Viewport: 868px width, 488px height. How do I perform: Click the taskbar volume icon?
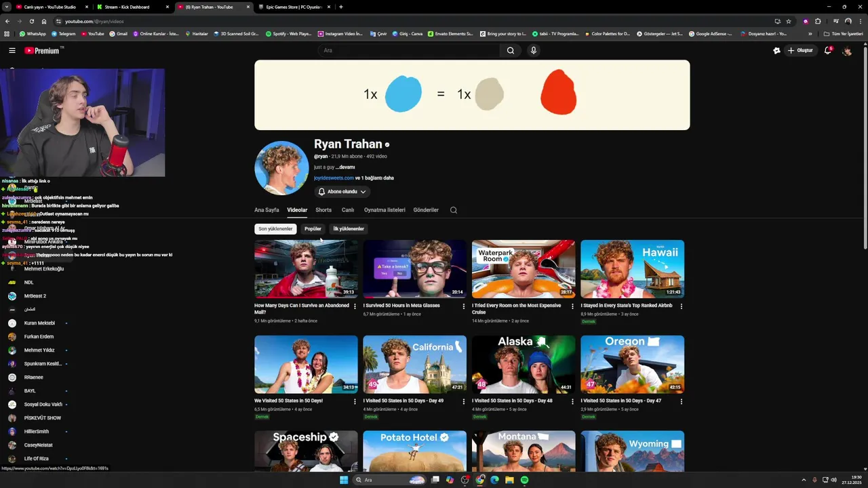point(833,480)
